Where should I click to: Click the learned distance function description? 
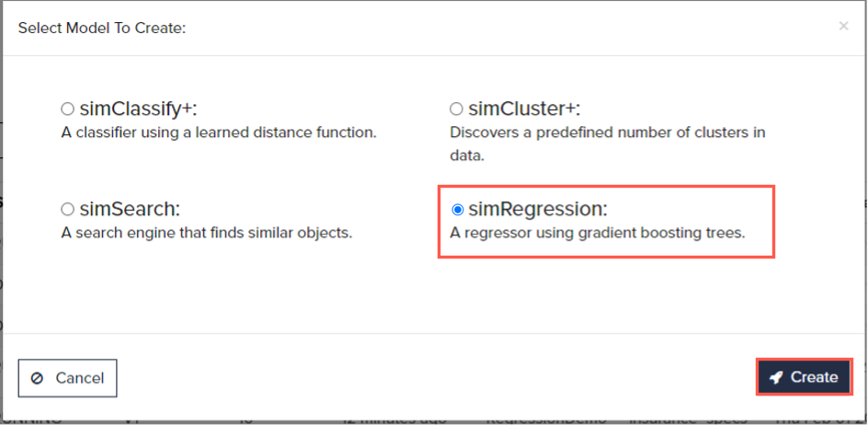click(x=219, y=132)
